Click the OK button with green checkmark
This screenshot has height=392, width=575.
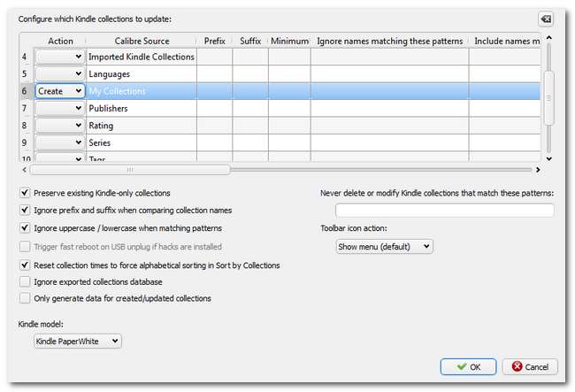tap(467, 366)
